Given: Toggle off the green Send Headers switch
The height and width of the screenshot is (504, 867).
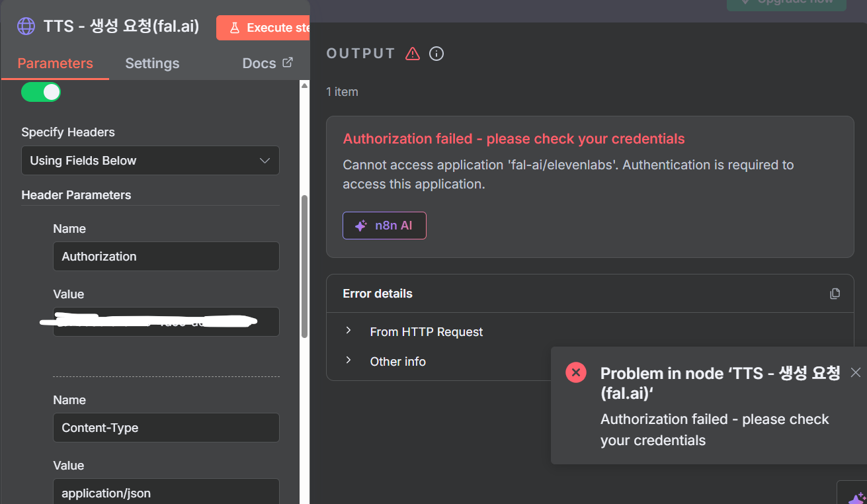Looking at the screenshot, I should tap(41, 92).
